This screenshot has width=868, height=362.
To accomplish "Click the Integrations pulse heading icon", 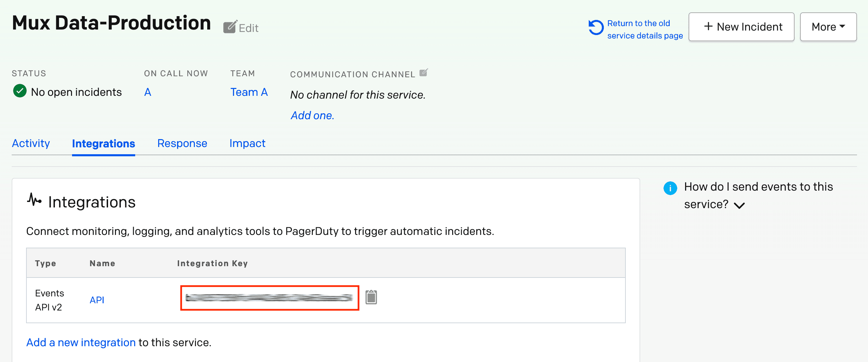I will [x=34, y=200].
